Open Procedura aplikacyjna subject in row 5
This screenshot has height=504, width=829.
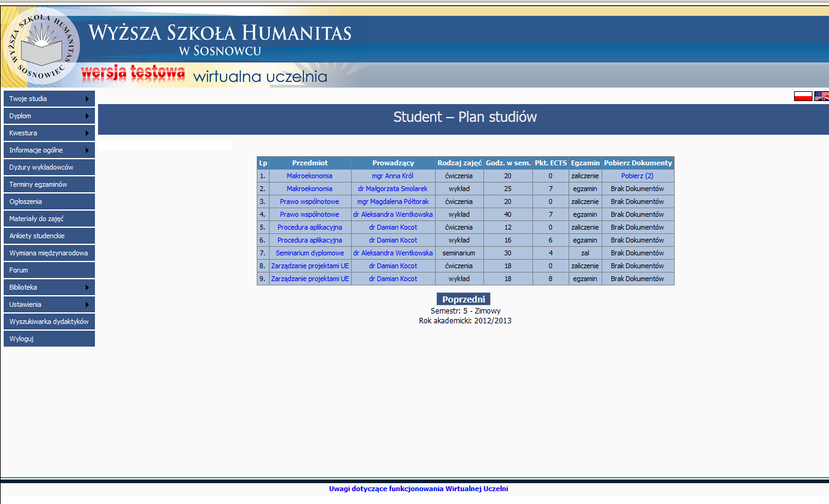[309, 227]
